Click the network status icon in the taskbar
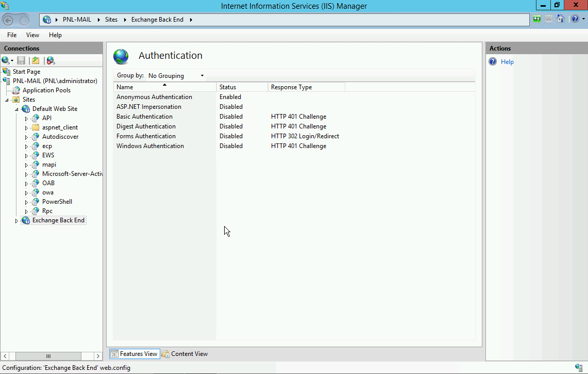 coord(578,368)
